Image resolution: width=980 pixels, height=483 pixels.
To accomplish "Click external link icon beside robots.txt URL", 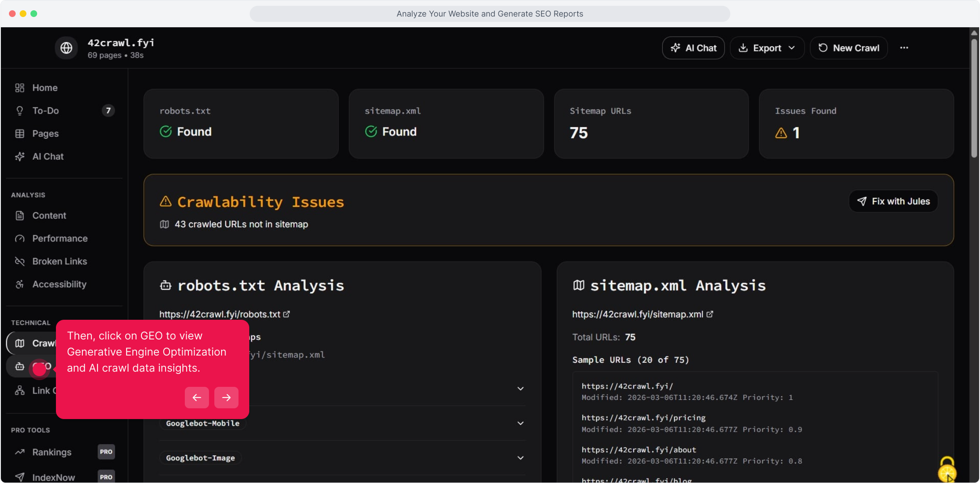I will 286,314.
